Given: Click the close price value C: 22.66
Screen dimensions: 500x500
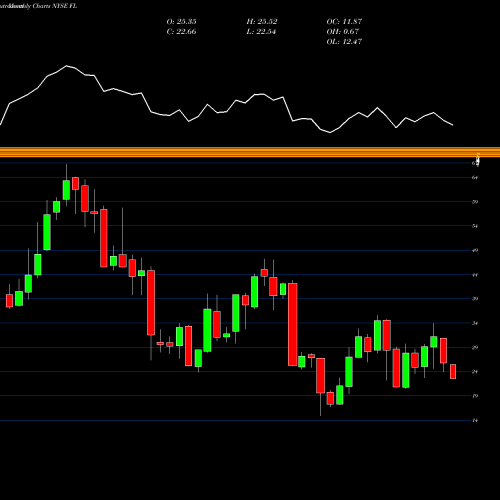Looking at the screenshot, I should [181, 32].
